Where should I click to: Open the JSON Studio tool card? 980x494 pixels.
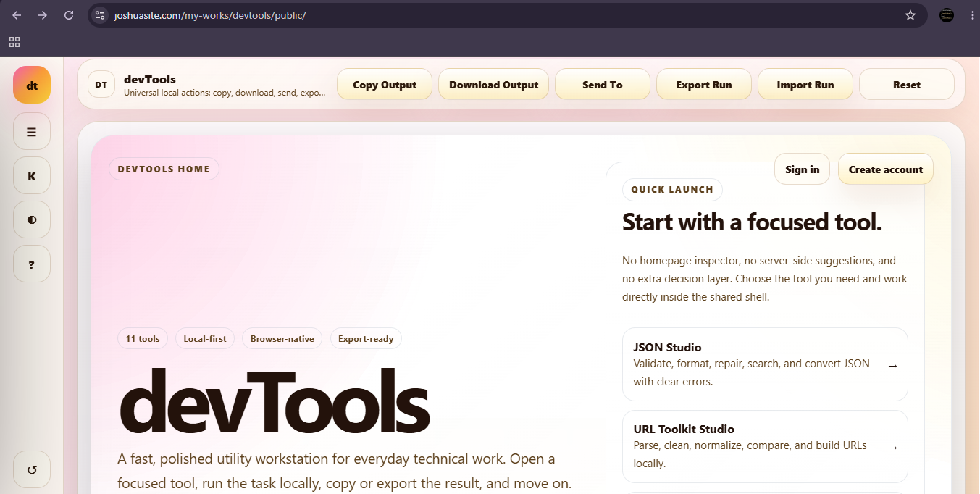pos(765,364)
